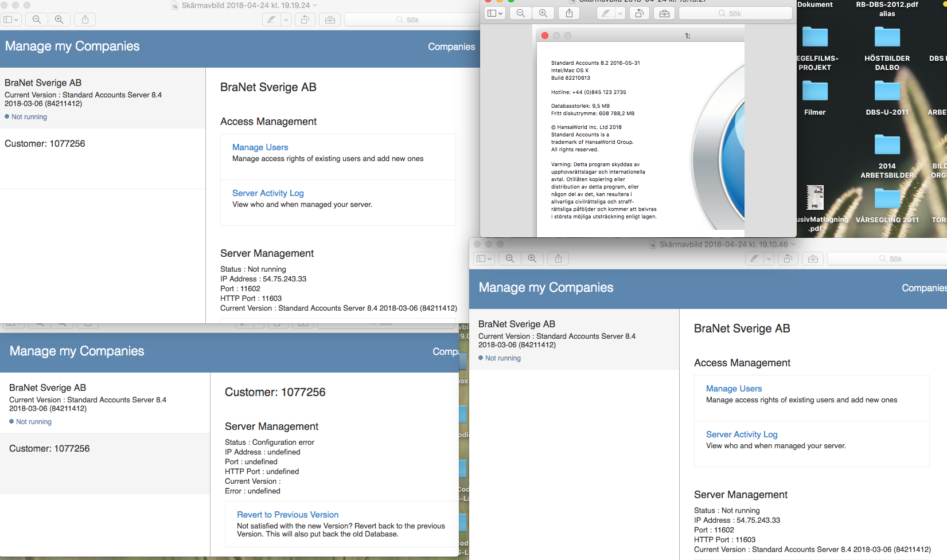The width and height of the screenshot is (947, 560).
Task: Click Manage Users link in 19.19.24 window
Action: pos(260,147)
